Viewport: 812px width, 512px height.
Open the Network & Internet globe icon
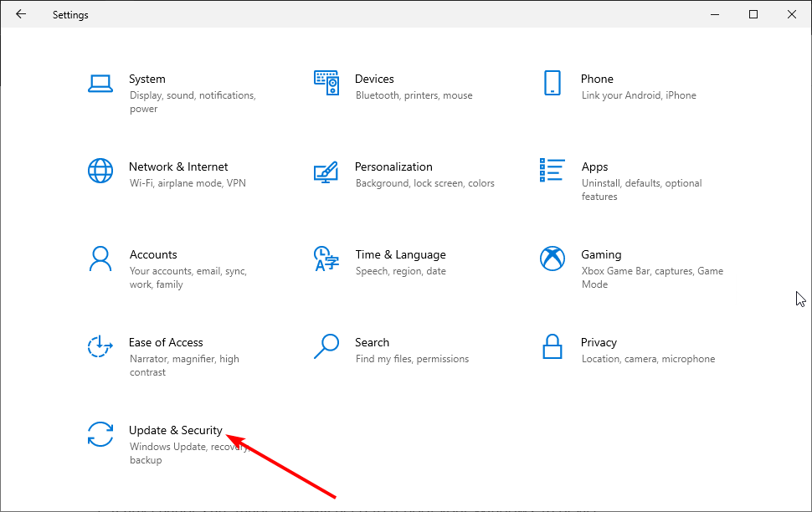(x=100, y=171)
